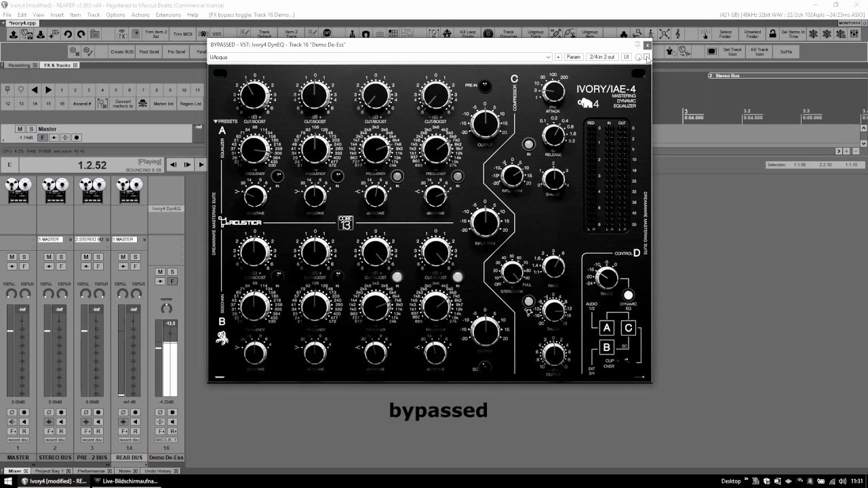Toggle the compressor IN button on plugin

[x=528, y=144]
